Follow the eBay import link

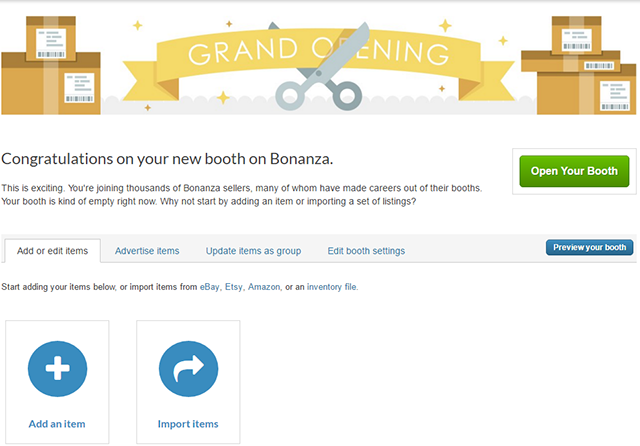pos(210,287)
